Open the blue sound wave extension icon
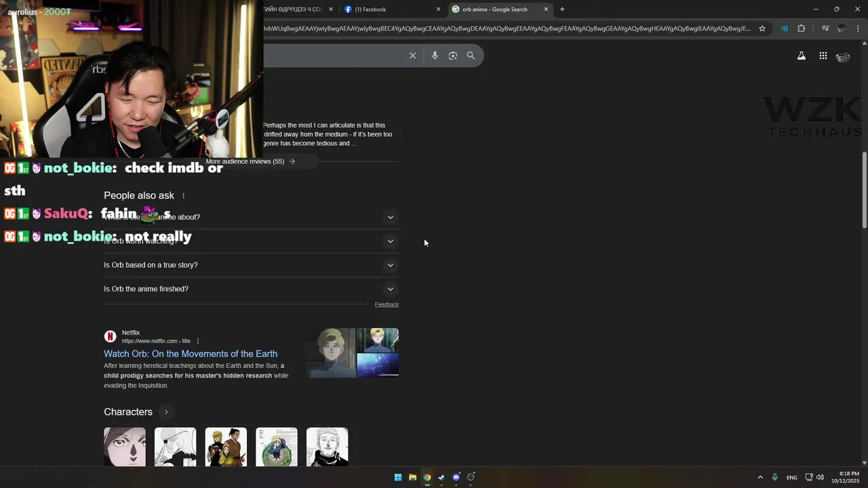 785,28
